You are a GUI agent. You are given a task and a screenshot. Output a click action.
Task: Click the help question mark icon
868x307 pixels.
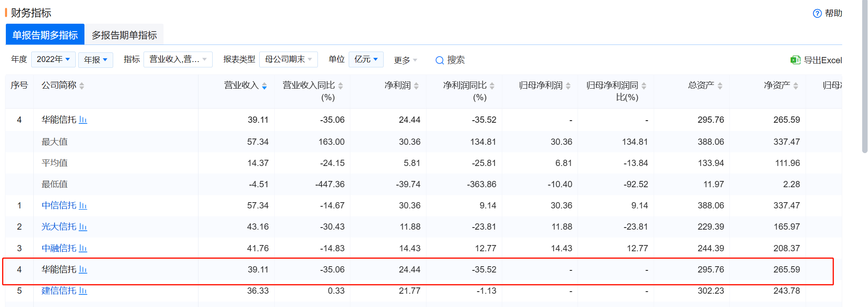pyautogui.click(x=817, y=13)
